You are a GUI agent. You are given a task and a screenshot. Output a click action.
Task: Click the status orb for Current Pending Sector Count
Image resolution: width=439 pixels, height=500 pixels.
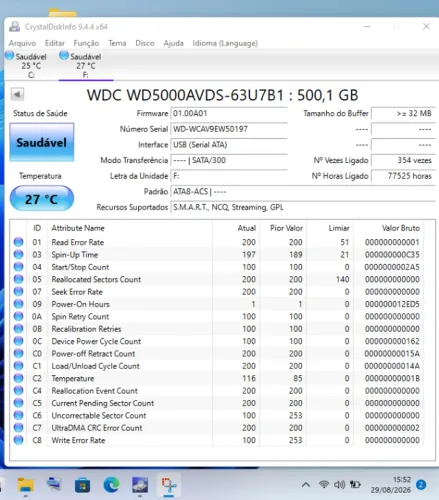[x=19, y=403]
